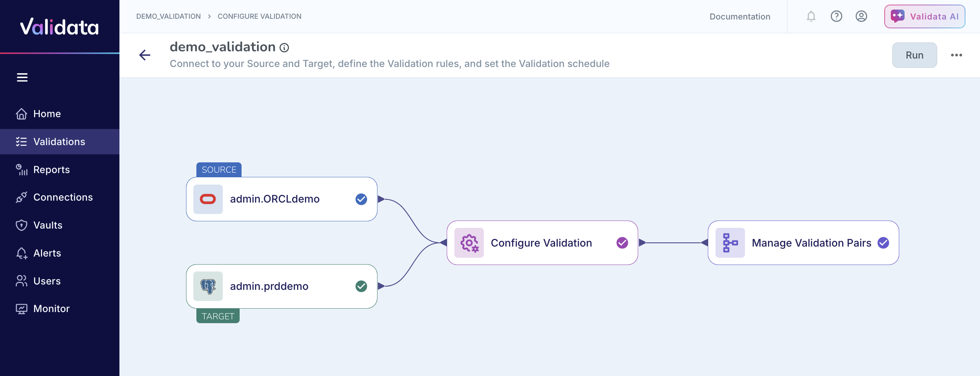Run the demo_validation workflow
Screen dimensions: 980x376
pos(914,55)
